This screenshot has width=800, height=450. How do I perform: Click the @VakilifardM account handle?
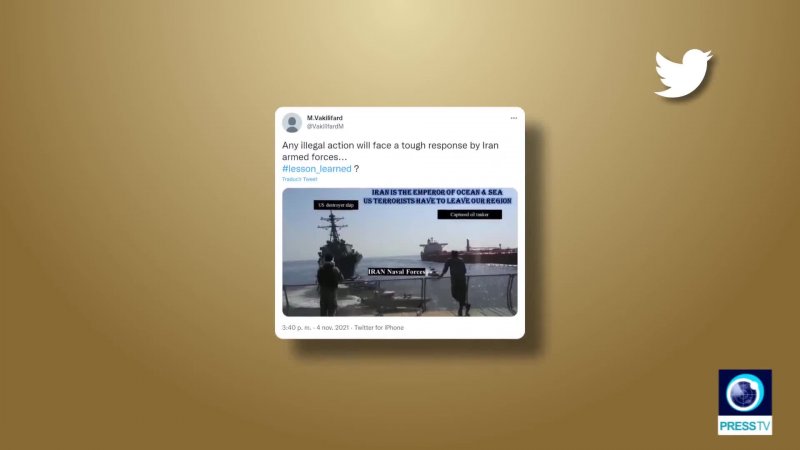click(325, 127)
